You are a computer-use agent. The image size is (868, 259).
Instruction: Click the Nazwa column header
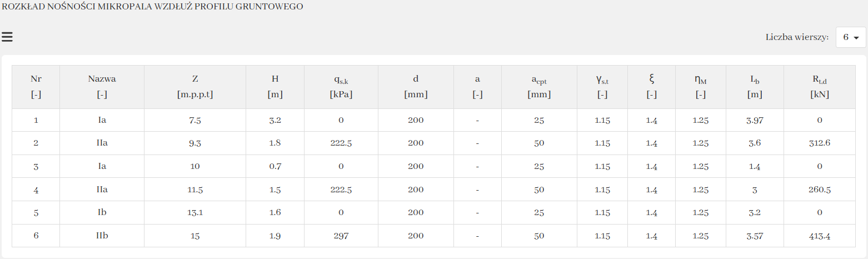pyautogui.click(x=102, y=87)
